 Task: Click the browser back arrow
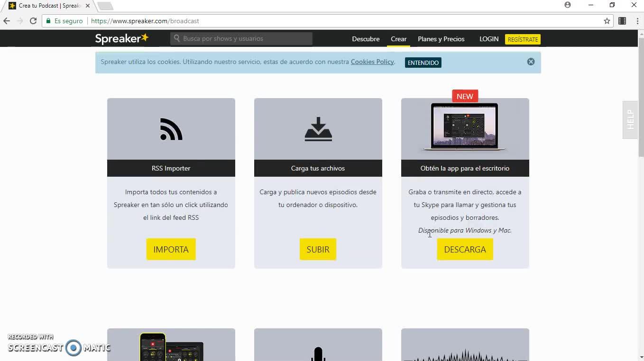[7, 21]
